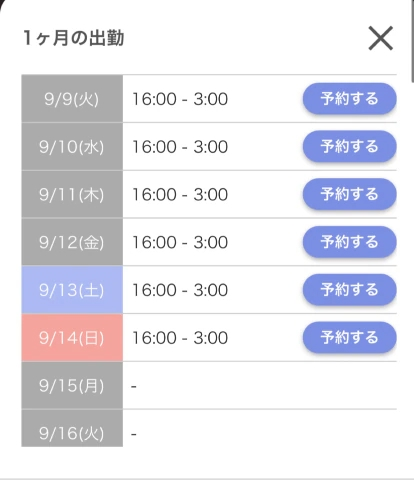Click the dash for 9/15(月)

tap(134, 386)
